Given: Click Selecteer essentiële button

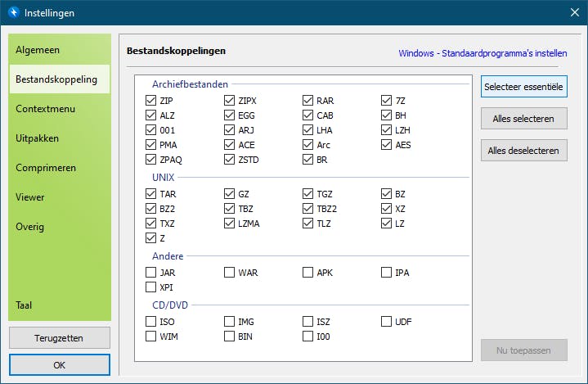Looking at the screenshot, I should point(523,86).
